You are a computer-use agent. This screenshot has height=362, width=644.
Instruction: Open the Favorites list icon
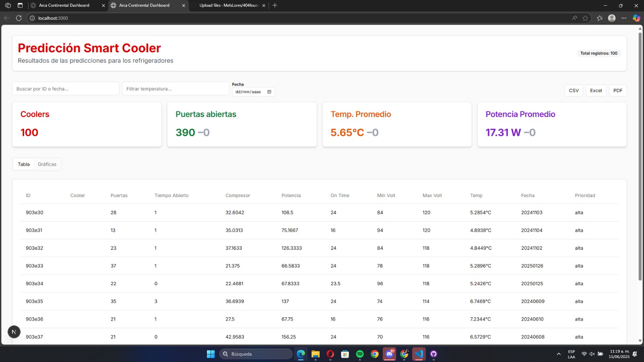(x=600, y=18)
